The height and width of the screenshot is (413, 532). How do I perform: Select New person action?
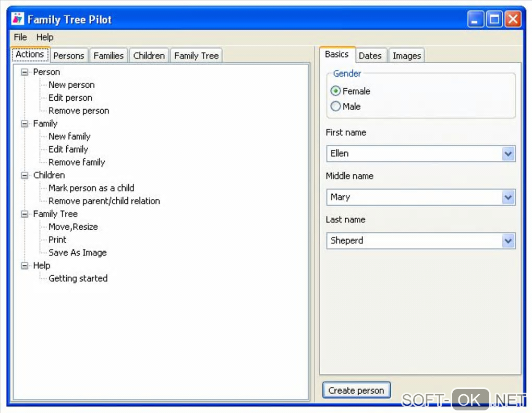(71, 85)
